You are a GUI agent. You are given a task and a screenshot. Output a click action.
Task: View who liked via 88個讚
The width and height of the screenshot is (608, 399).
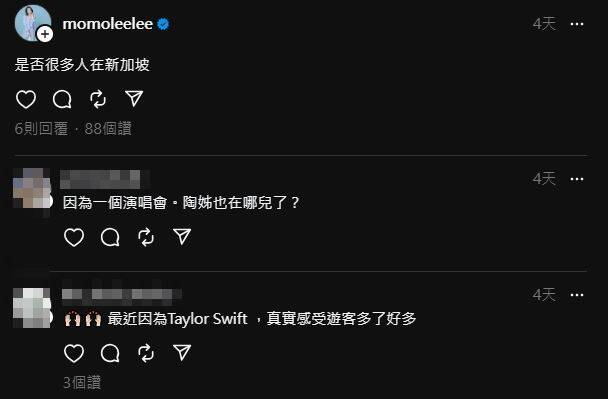108,128
